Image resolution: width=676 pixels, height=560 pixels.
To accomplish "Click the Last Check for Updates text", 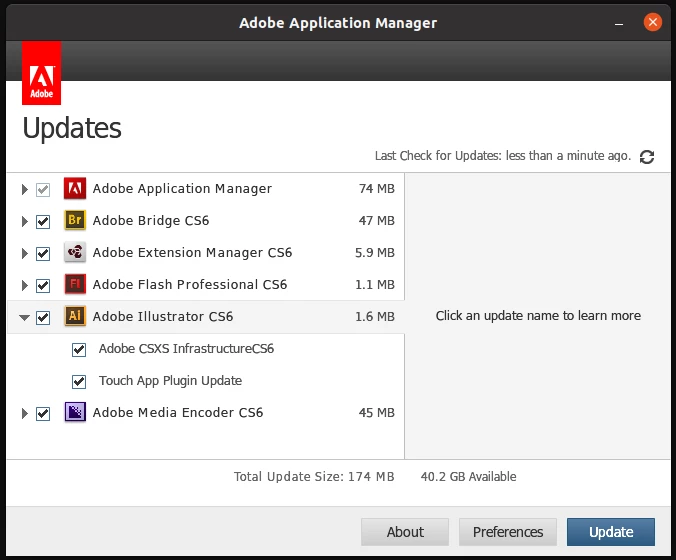I will 503,156.
